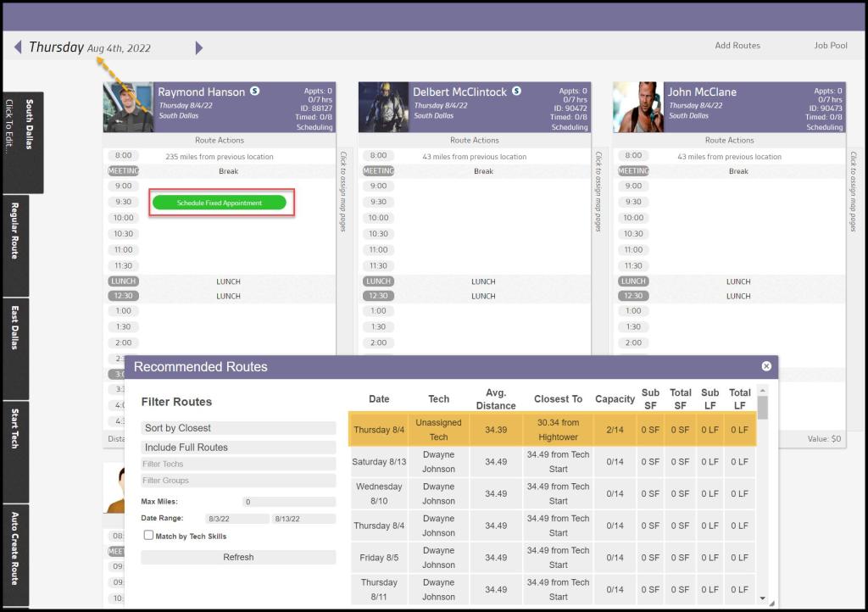Click dollar icon next to Raymond Hanson
Image resolution: width=868 pixels, height=612 pixels.
(254, 92)
